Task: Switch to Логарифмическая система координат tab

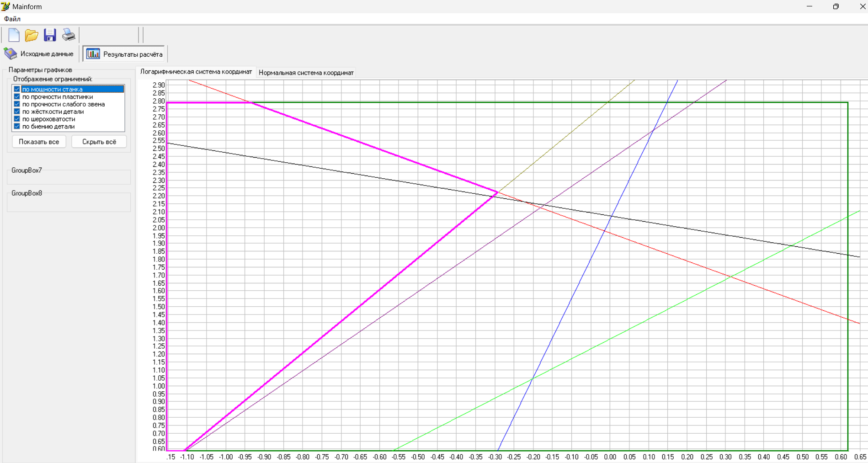Action: click(196, 72)
